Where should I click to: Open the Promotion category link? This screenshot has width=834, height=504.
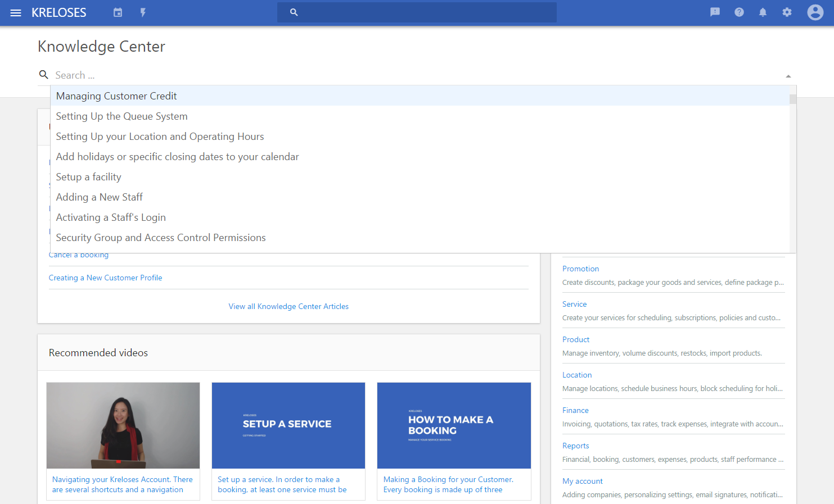point(580,269)
